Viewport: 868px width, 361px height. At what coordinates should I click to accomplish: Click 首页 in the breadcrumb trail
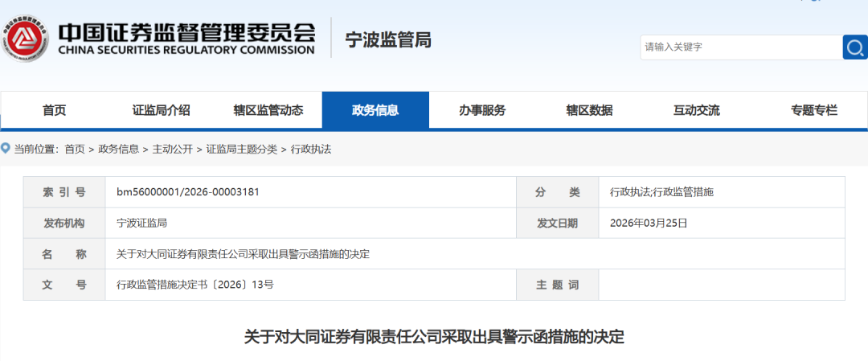75,149
